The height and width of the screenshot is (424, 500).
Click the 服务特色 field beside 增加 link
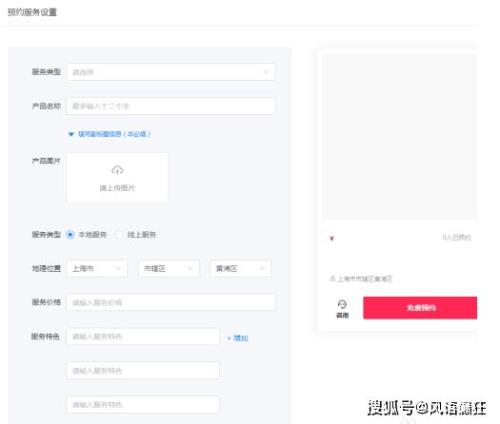click(143, 337)
